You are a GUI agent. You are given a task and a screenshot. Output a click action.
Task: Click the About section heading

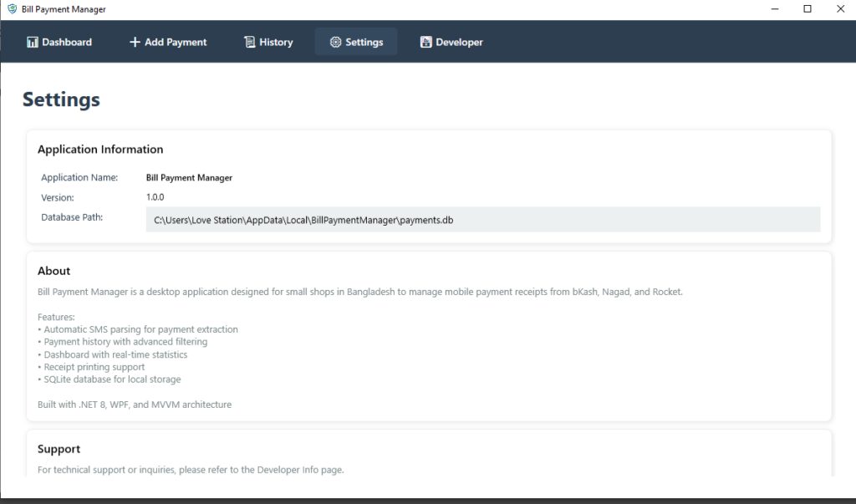click(54, 271)
